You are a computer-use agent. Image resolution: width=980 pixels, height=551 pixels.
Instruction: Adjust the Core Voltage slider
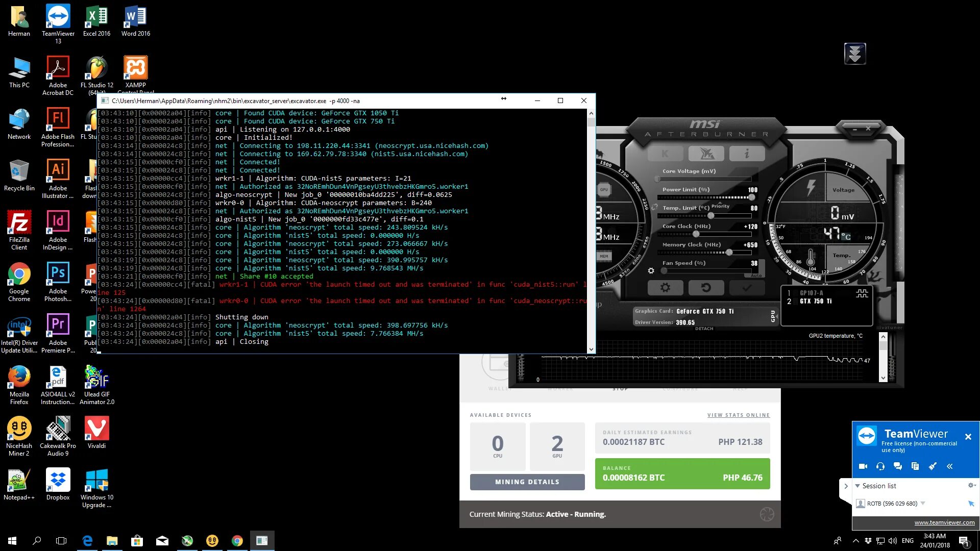click(x=704, y=179)
